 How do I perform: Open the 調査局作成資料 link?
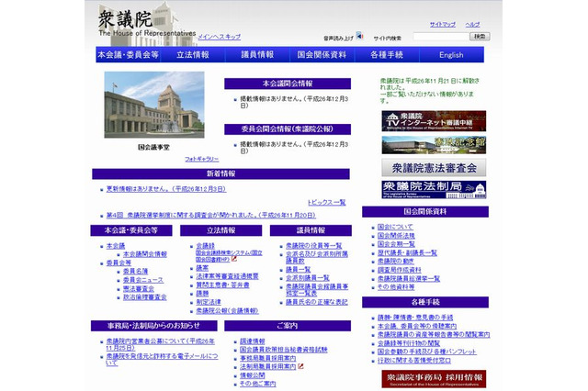pos(400,270)
